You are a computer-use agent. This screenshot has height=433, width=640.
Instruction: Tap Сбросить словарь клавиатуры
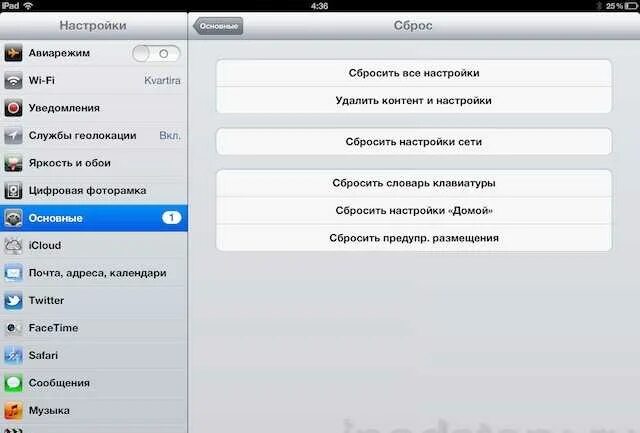(414, 183)
